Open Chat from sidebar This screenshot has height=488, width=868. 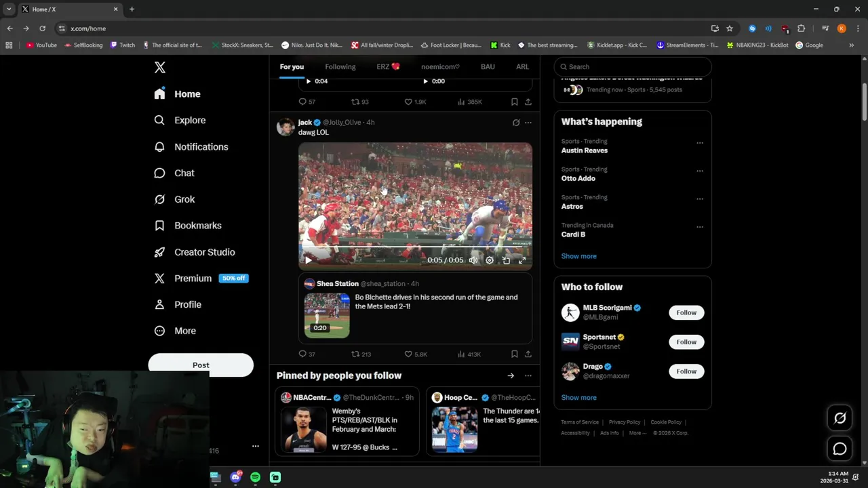(x=174, y=173)
